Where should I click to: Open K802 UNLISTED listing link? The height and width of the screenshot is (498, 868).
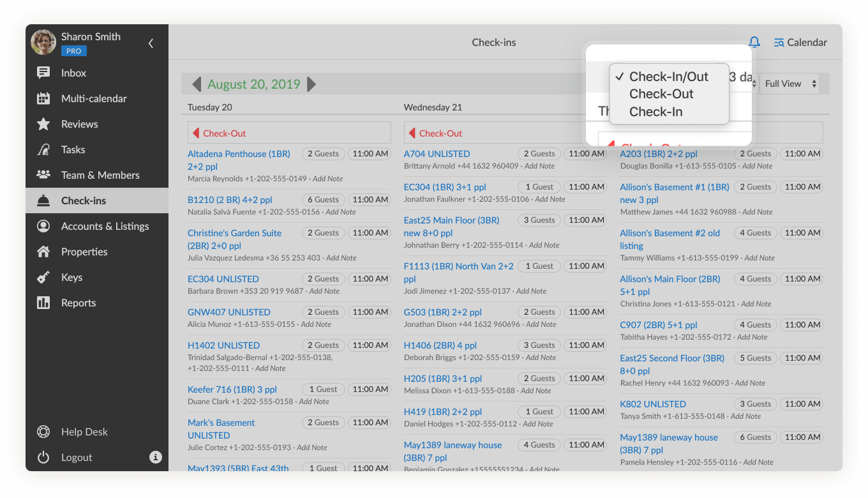click(x=653, y=404)
